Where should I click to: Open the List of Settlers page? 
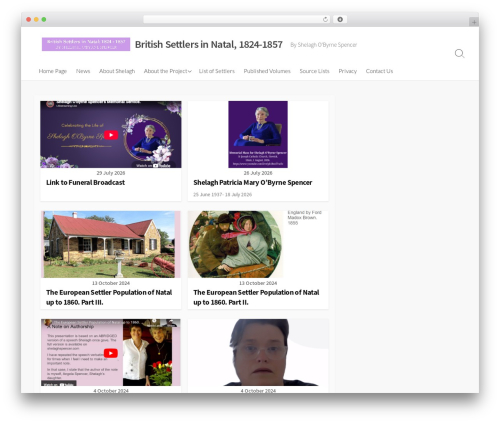click(x=217, y=71)
